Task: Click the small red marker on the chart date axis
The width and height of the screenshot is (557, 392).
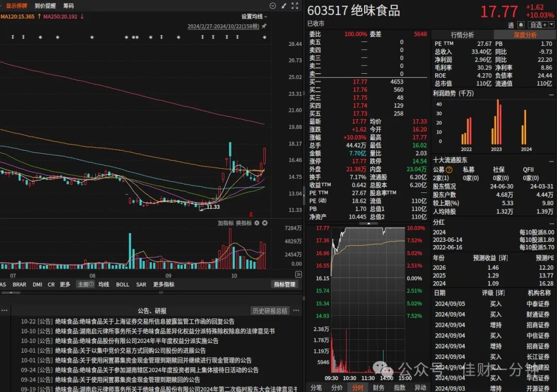Action: 251,214
